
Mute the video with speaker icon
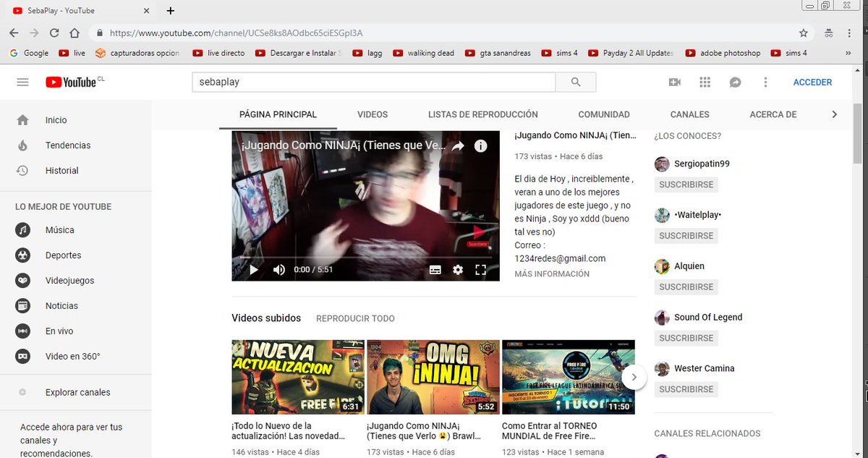(279, 270)
